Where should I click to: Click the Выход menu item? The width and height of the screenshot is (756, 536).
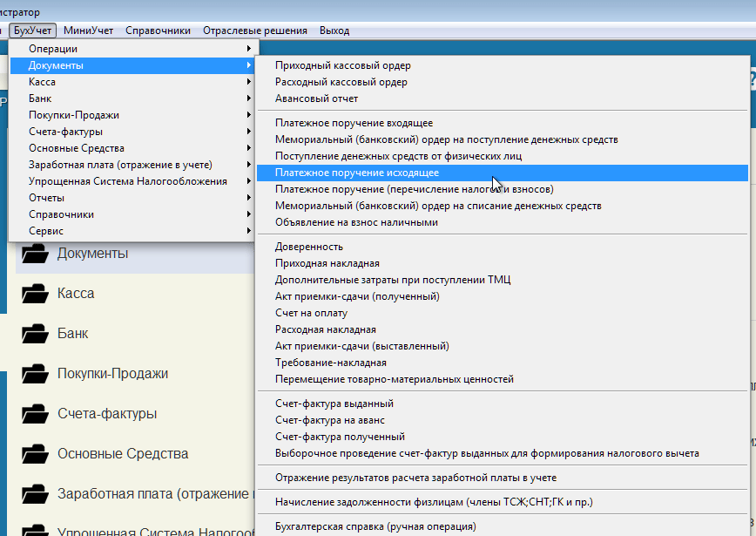tap(334, 31)
